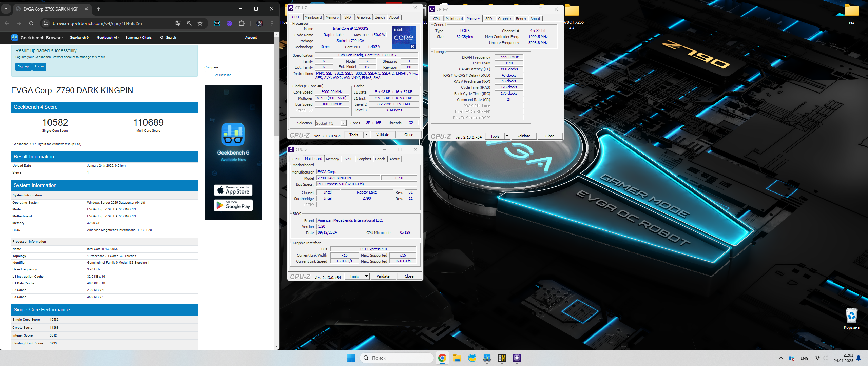868x366 pixels.
Task: Click the single-core score 10582
Action: (x=55, y=122)
